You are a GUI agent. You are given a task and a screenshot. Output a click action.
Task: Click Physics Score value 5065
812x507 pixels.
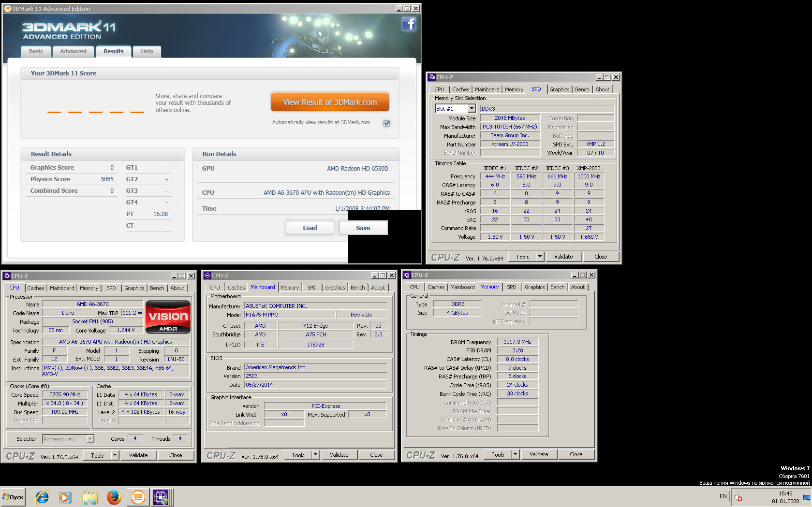(107, 179)
